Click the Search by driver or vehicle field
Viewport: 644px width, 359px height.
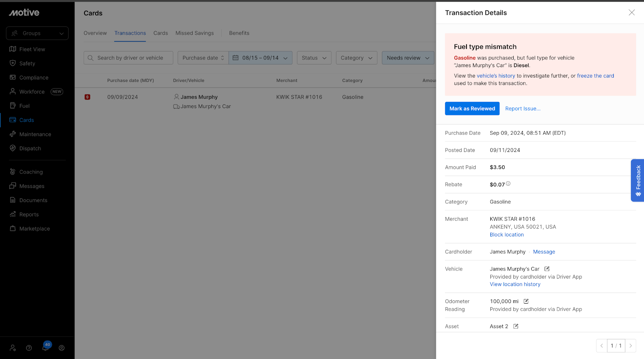tap(128, 58)
